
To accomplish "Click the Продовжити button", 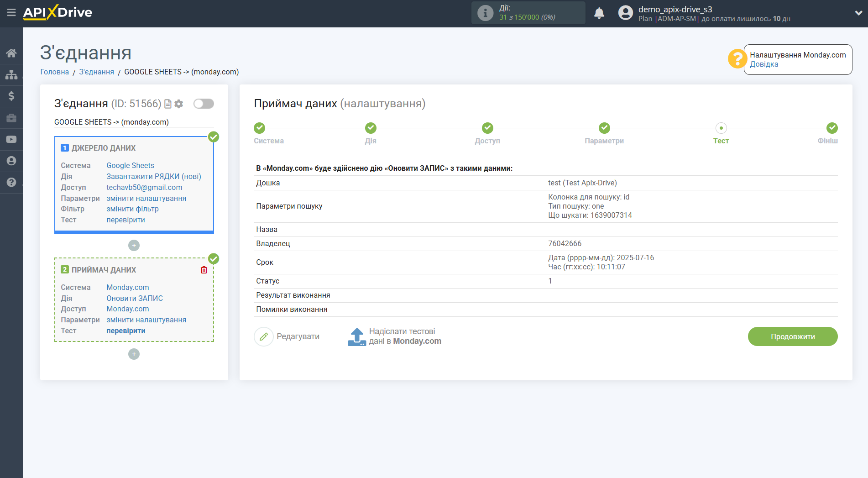I will coord(793,336).
